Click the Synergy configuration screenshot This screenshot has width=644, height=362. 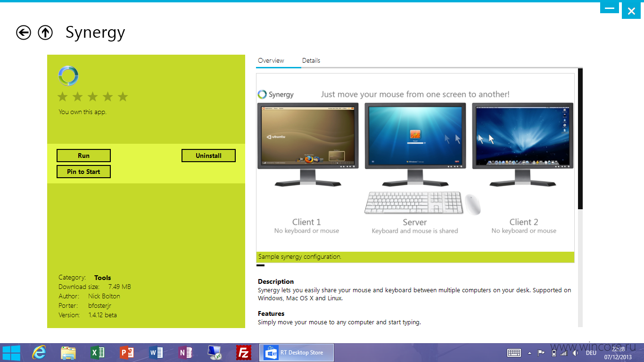click(415, 163)
